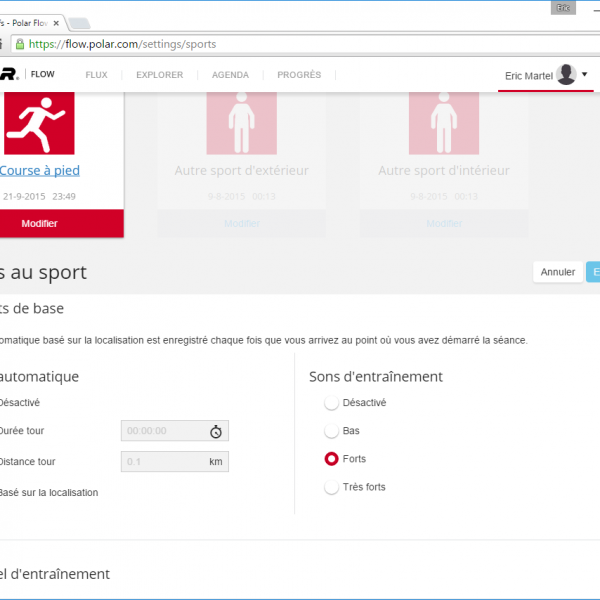Viewport: 600px width, 600px height.
Task: Open the FLUX navigation tab
Action: (97, 75)
